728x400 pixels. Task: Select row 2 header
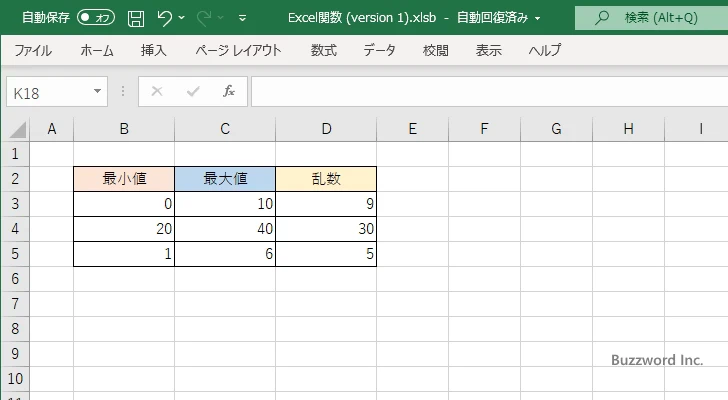point(15,179)
